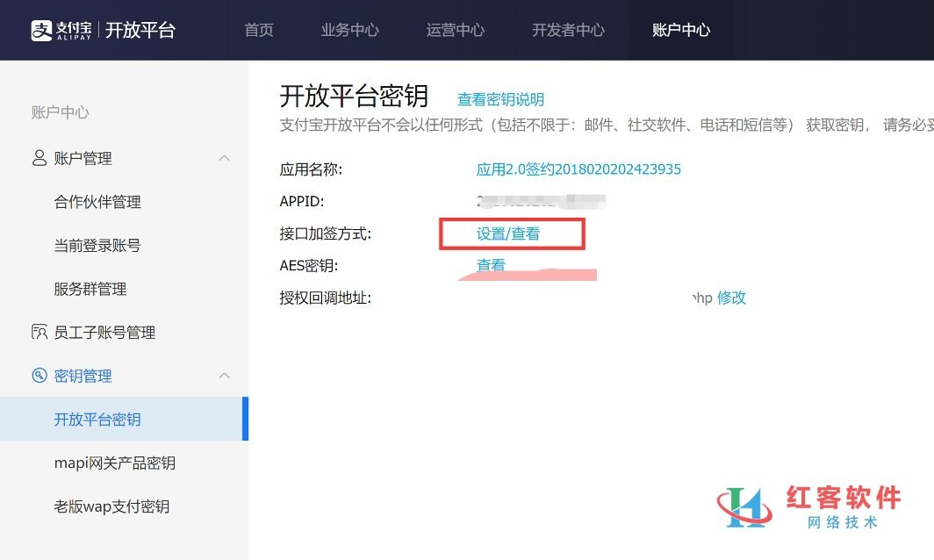Click the 账户管理 user icon

click(40, 158)
